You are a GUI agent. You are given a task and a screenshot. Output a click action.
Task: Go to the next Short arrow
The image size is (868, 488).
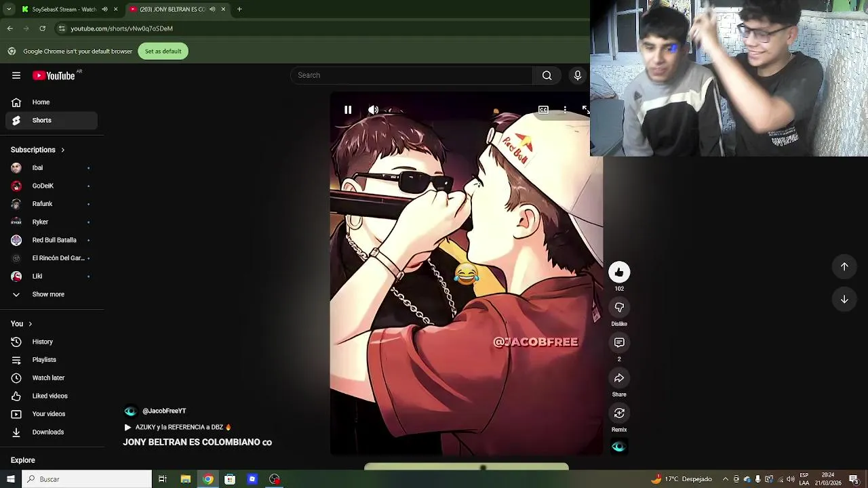844,299
